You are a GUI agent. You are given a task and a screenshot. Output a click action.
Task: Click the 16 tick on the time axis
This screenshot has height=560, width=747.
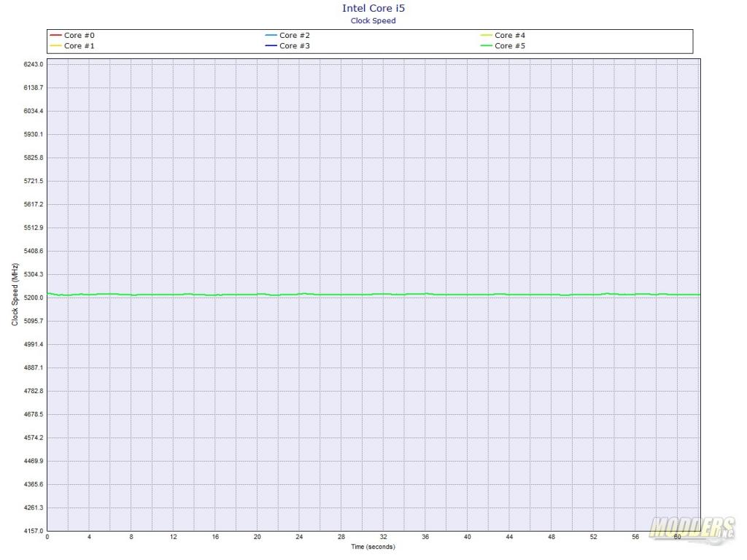pyautogui.click(x=215, y=537)
